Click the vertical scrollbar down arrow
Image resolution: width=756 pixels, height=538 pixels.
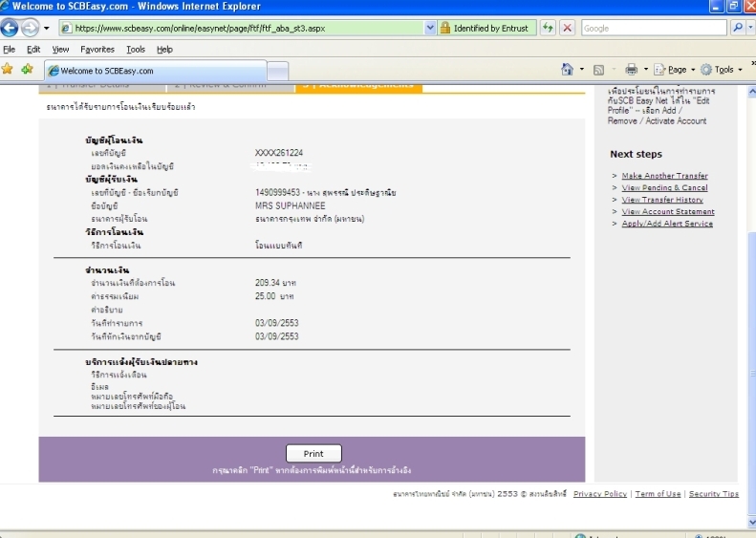point(751,522)
